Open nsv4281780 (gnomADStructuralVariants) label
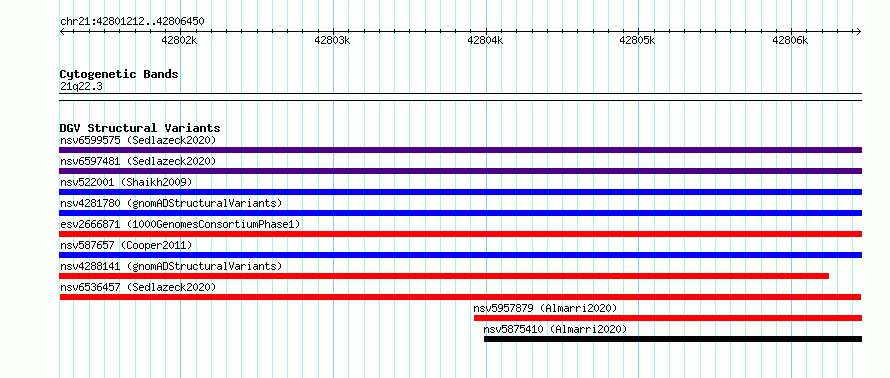The width and height of the screenshot is (890, 378). (171, 203)
